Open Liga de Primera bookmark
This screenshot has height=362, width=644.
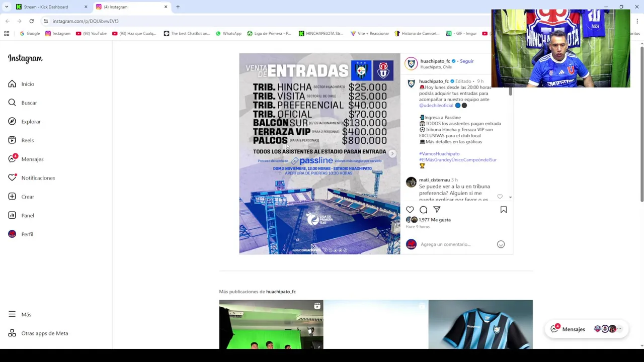[x=269, y=34]
